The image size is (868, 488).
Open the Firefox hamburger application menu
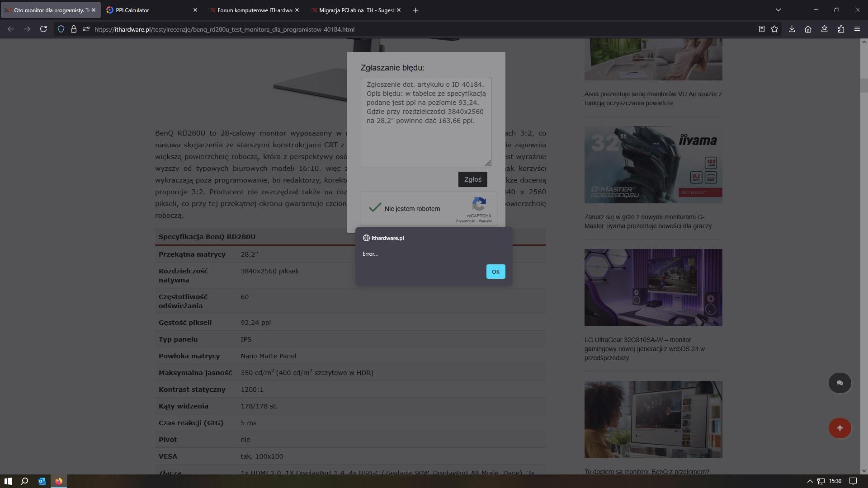tap(857, 29)
